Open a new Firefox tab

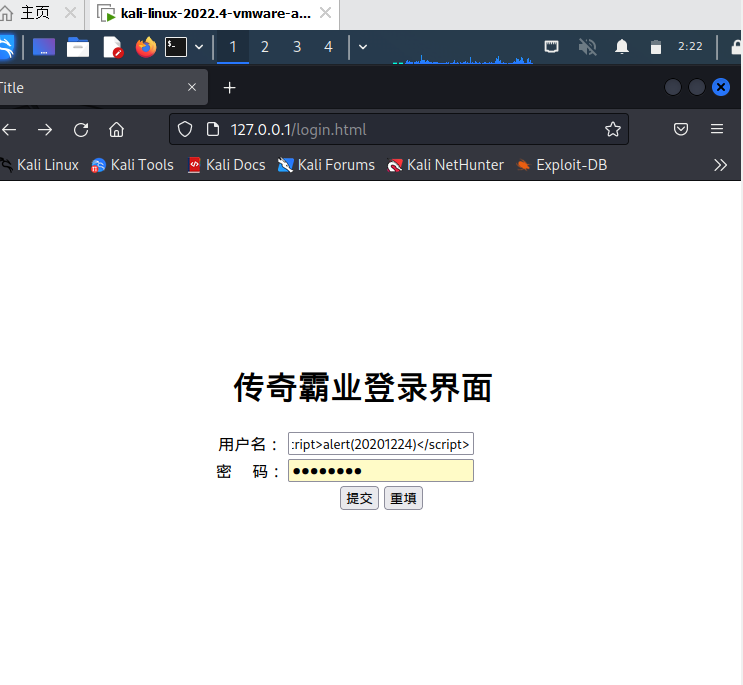point(229,88)
